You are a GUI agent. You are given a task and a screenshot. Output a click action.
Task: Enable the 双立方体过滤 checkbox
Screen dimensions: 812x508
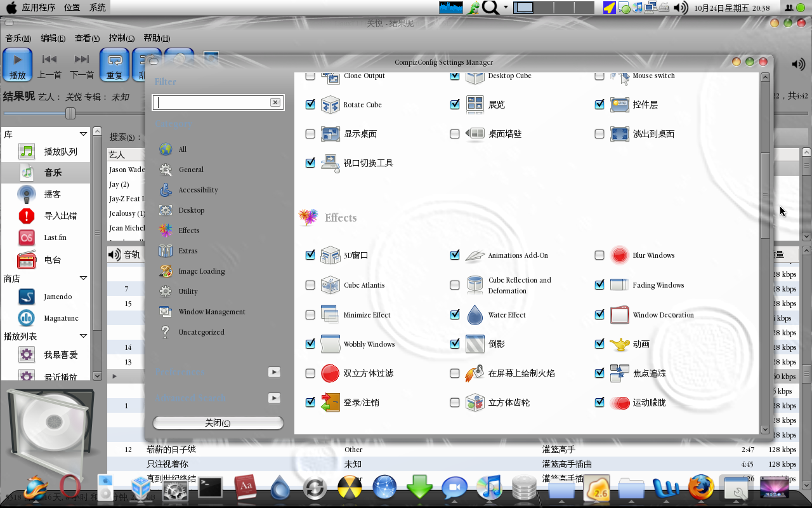tap(310, 373)
